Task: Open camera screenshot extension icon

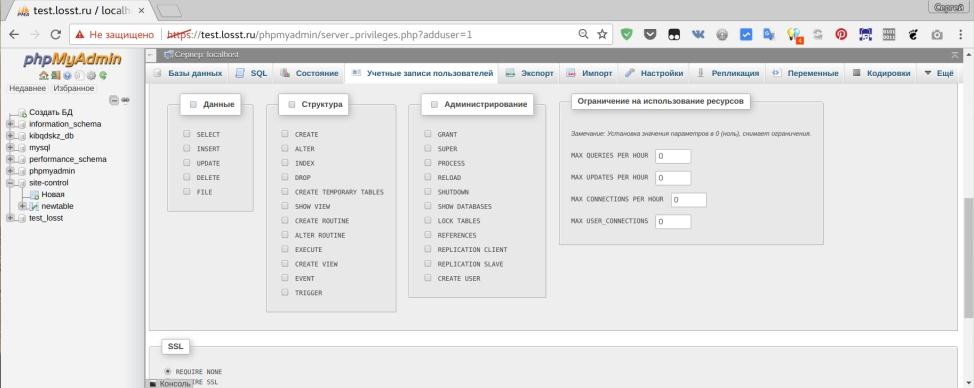Action: coord(937,35)
